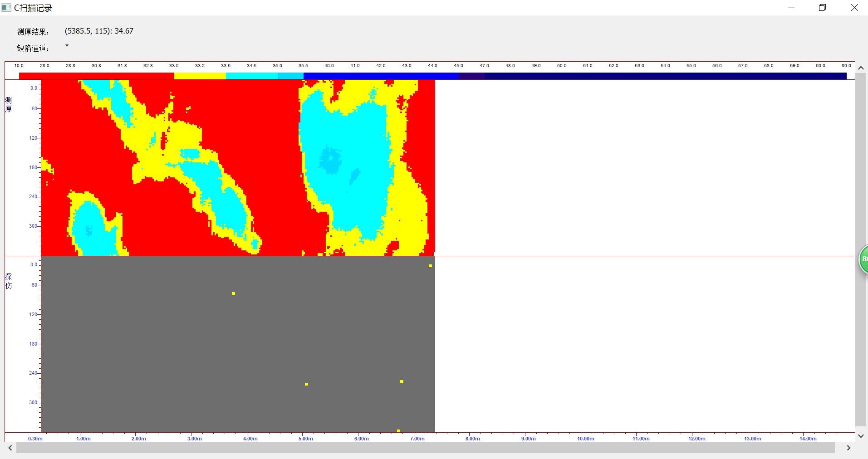Image resolution: width=868 pixels, height=459 pixels.
Task: Minimize the C扫描记录 window
Action: [791, 8]
